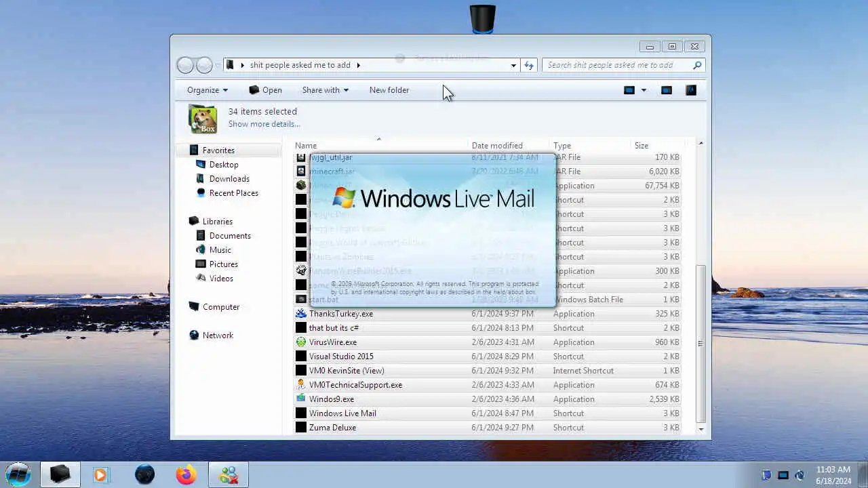
Task: Click the 6,020 KB size cell
Action: pos(664,171)
